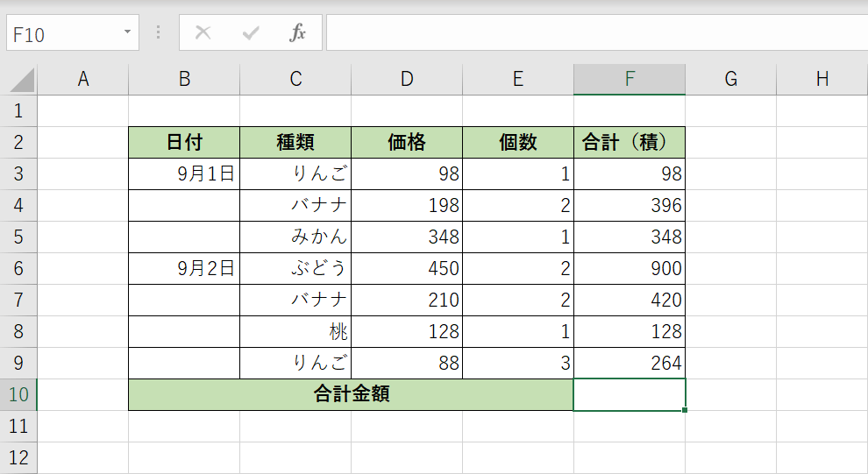
Task: Click the 個数 header cell
Action: point(518,143)
